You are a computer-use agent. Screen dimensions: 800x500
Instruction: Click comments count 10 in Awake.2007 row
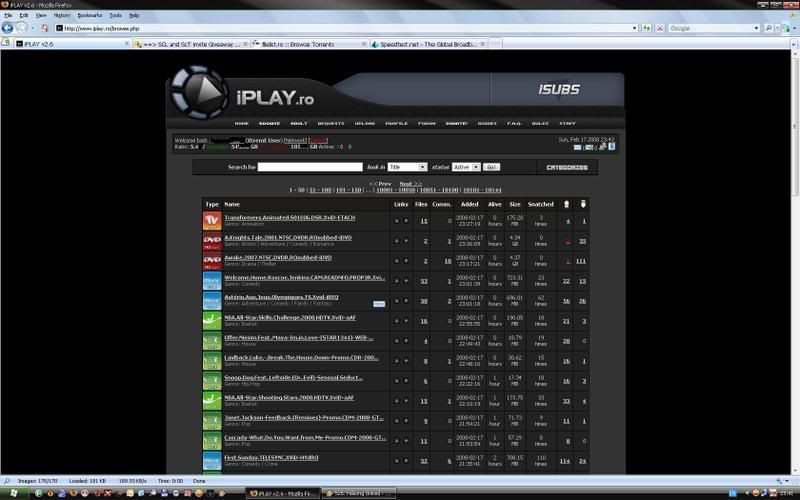(x=447, y=261)
